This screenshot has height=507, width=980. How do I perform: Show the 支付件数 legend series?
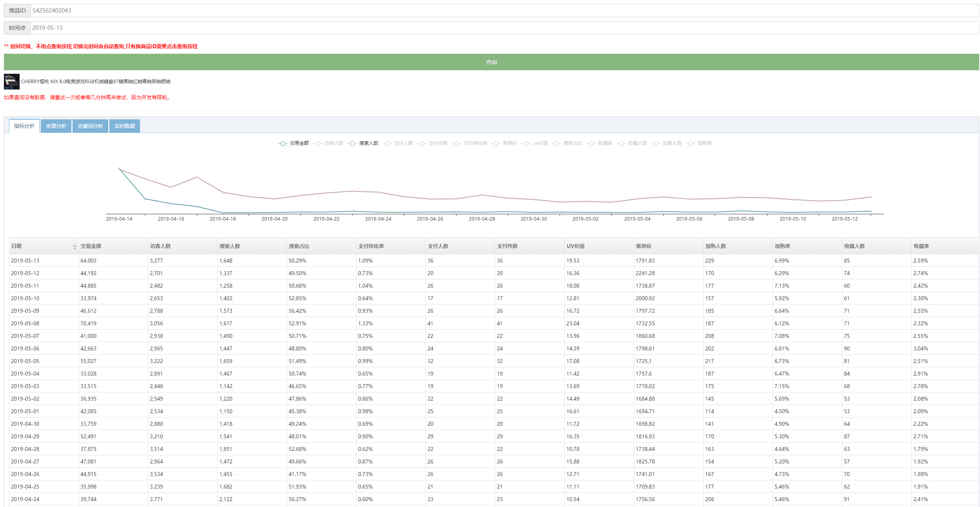pos(433,143)
